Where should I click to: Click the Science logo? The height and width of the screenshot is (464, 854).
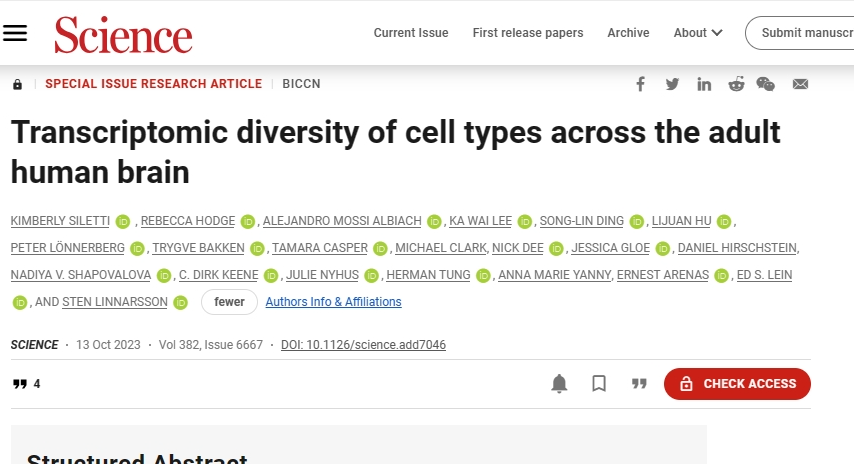[123, 35]
